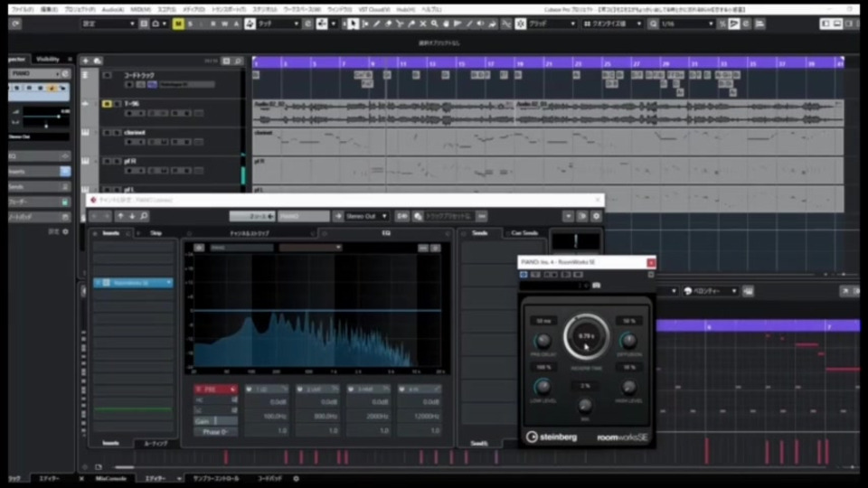Select the RoomWorks SE insert slot

(133, 283)
